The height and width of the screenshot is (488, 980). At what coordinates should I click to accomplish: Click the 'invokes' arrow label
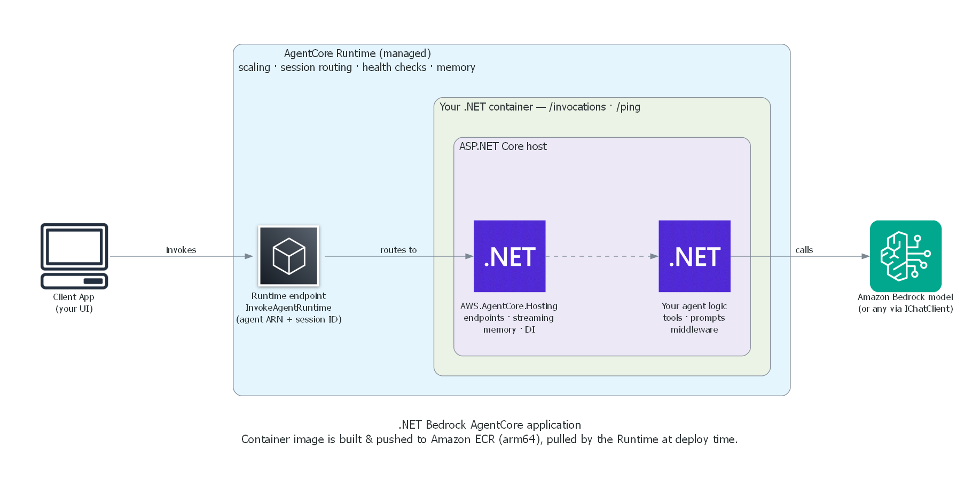tap(181, 250)
